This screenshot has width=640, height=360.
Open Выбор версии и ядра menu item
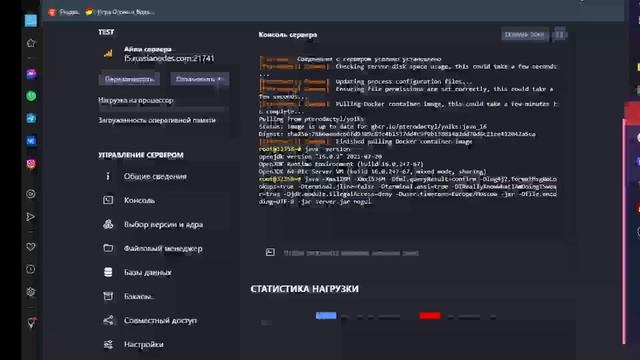point(163,224)
